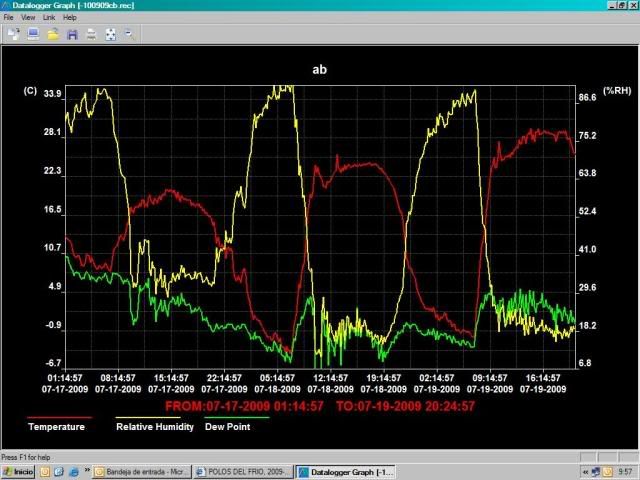
Task: Click the Datalogger Graph taskbar button
Action: (x=345, y=472)
